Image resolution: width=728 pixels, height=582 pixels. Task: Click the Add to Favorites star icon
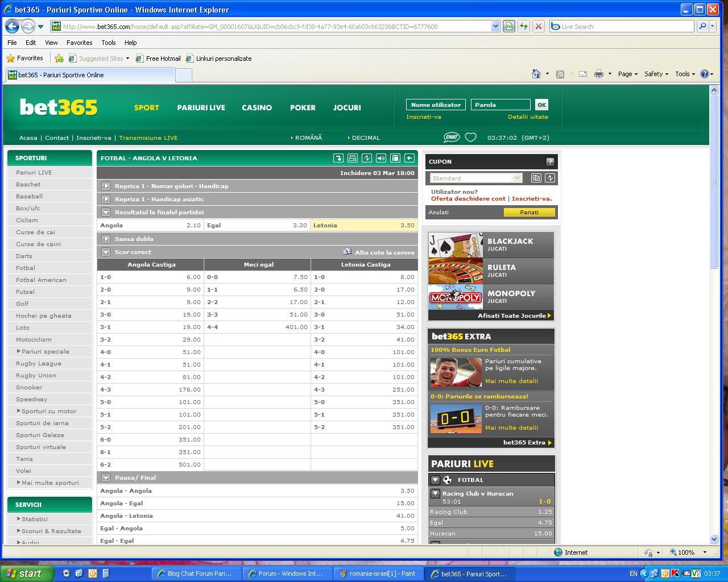click(59, 58)
